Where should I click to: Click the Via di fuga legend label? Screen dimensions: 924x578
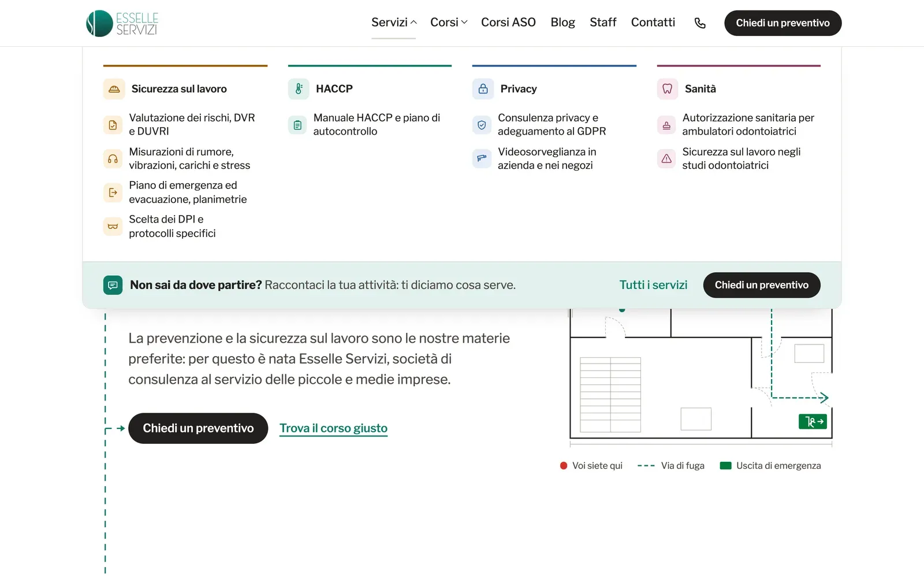point(683,466)
